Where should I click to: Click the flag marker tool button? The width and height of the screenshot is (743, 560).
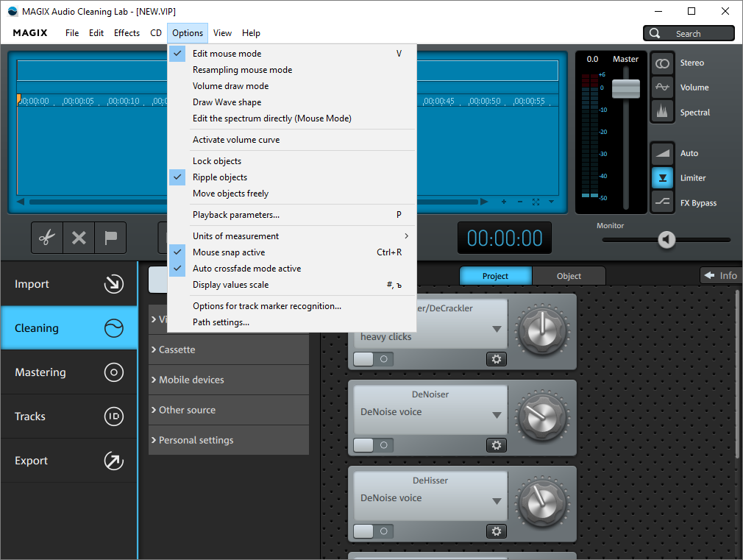(x=110, y=238)
